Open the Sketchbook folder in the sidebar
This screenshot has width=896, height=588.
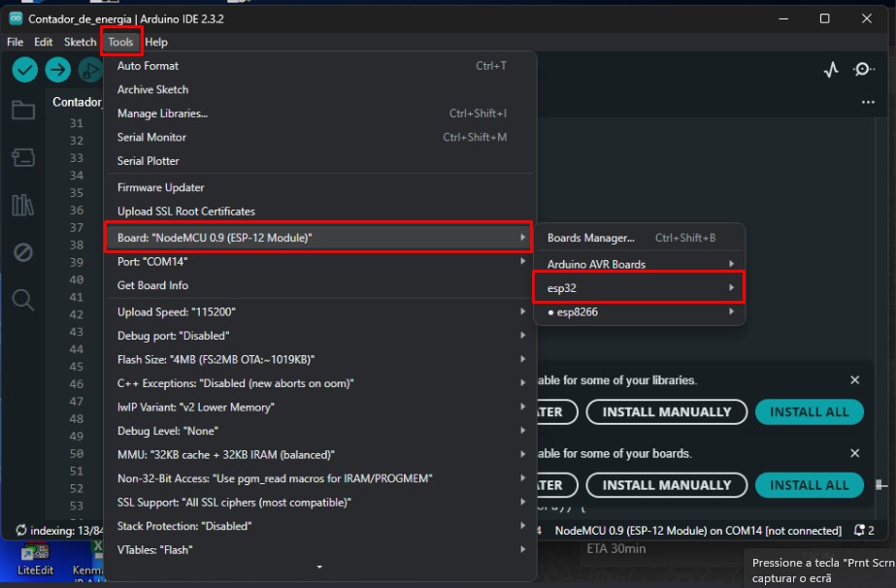point(24,110)
